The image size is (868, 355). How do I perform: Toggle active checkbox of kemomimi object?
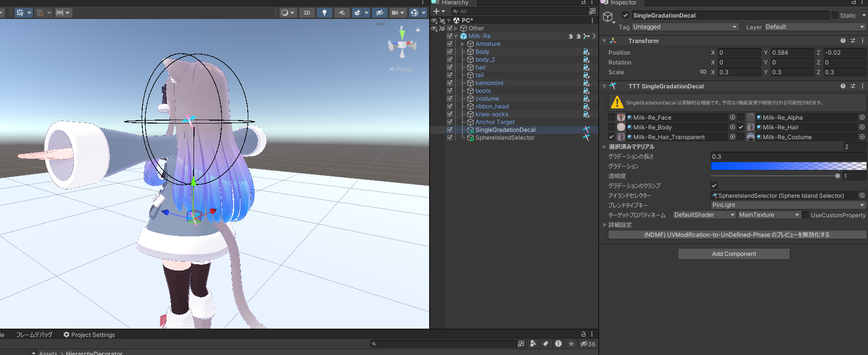pos(450,83)
